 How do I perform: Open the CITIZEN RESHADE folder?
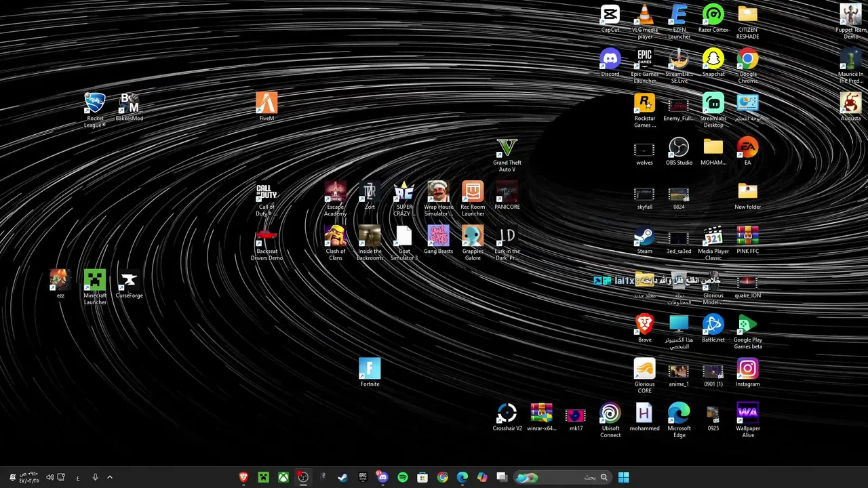pos(747,22)
